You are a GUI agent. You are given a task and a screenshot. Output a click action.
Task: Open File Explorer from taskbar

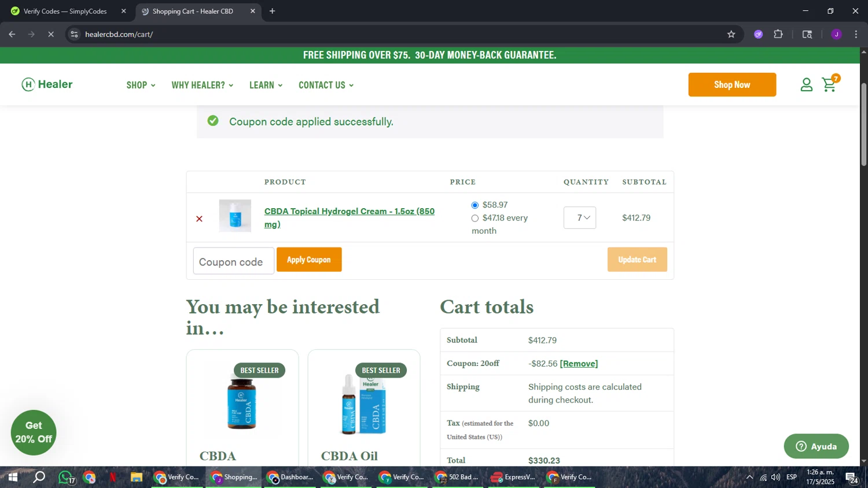137,478
